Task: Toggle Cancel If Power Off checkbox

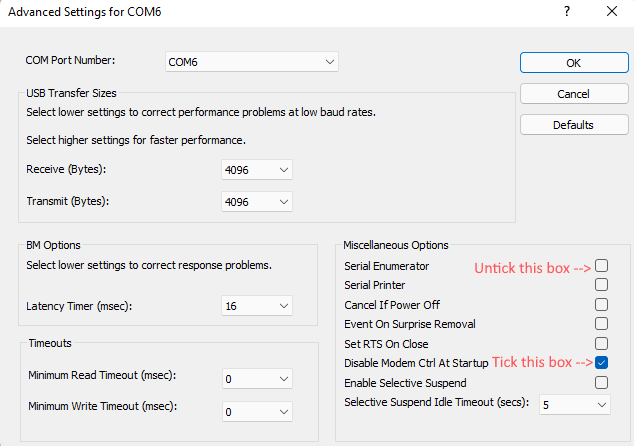Action: (x=601, y=304)
